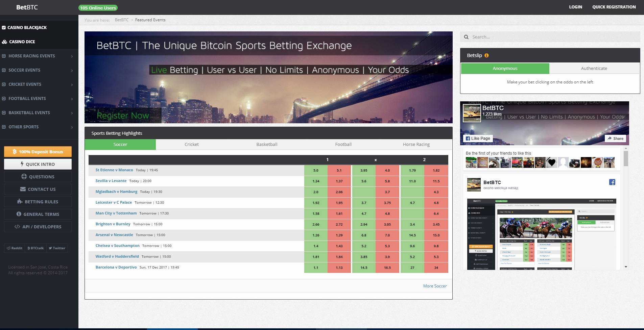Click the Facebook Share button
This screenshot has width=644, height=330.
point(615,138)
